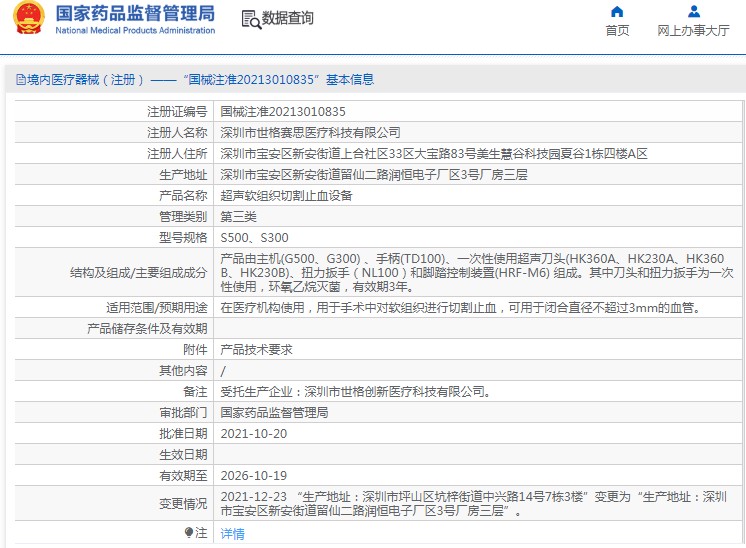The width and height of the screenshot is (746, 548).
Task: Click the 注 label beside the lightbulb
Action: [201, 533]
